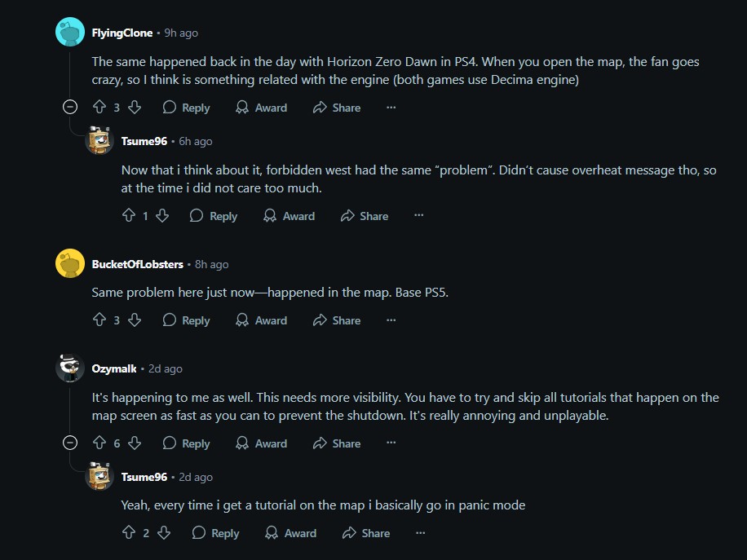Downvote Ozymalk's comment about skipping tutorials

click(135, 443)
